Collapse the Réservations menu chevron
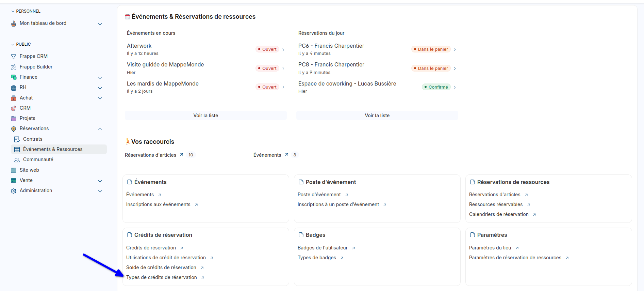Viewport: 644px width, 291px height. (x=100, y=129)
